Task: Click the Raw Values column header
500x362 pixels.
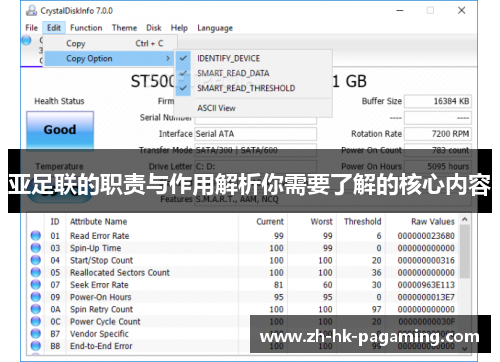Action: pyautogui.click(x=433, y=222)
